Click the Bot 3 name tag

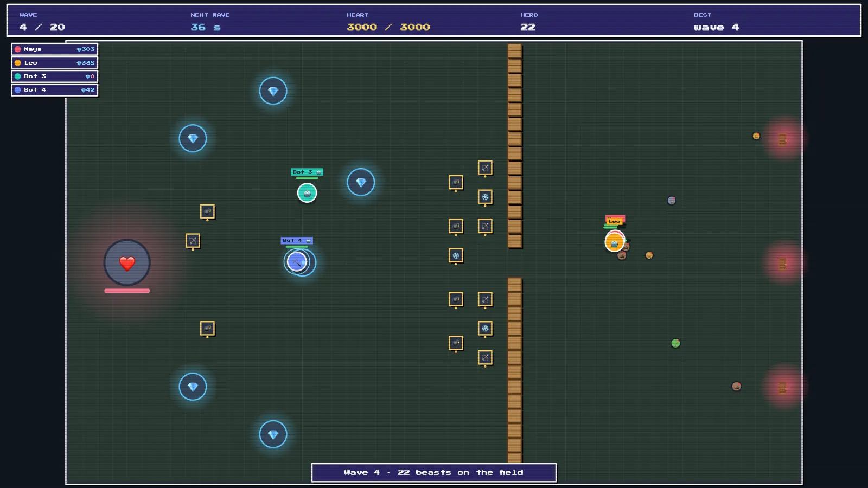click(307, 172)
